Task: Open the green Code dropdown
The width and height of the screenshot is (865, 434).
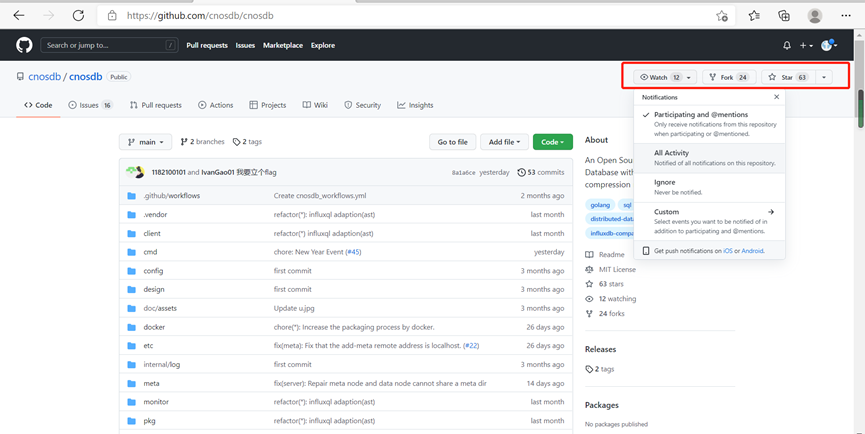Action: 553,142
